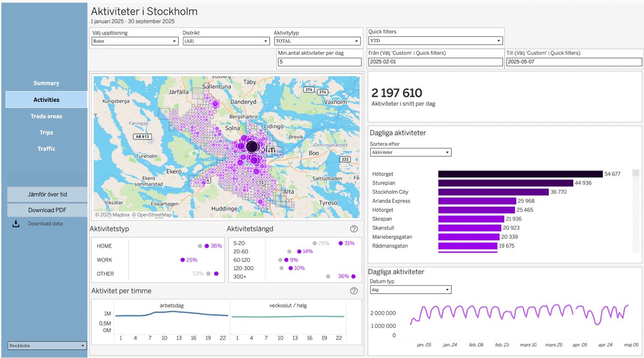This screenshot has width=644, height=358.
Task: Click the purple HOME 36% dot
Action: 207,246
